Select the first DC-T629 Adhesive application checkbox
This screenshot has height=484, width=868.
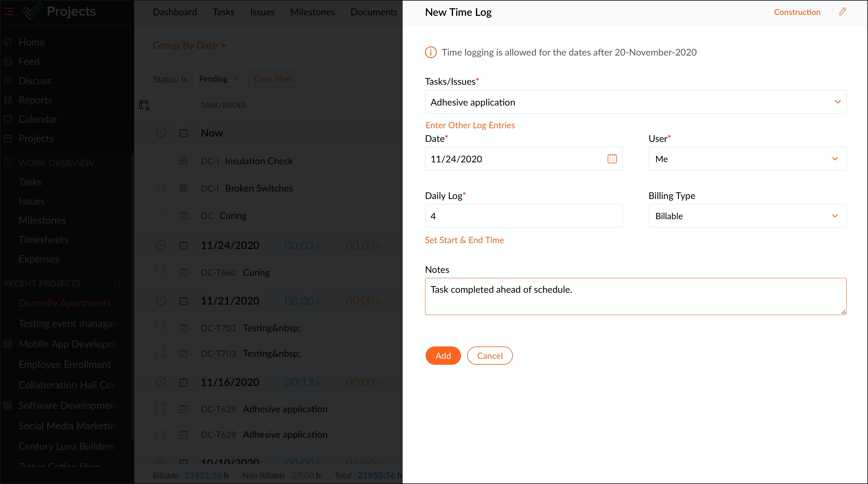point(161,409)
